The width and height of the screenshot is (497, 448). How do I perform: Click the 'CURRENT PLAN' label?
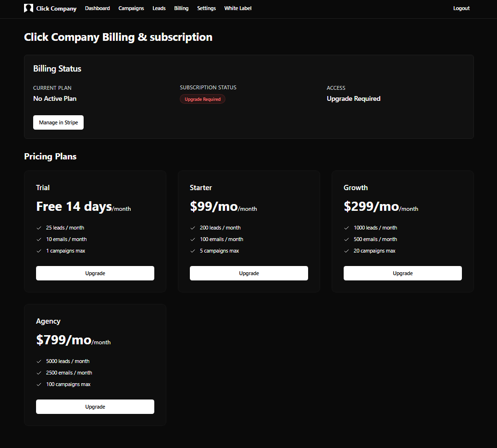coord(52,88)
